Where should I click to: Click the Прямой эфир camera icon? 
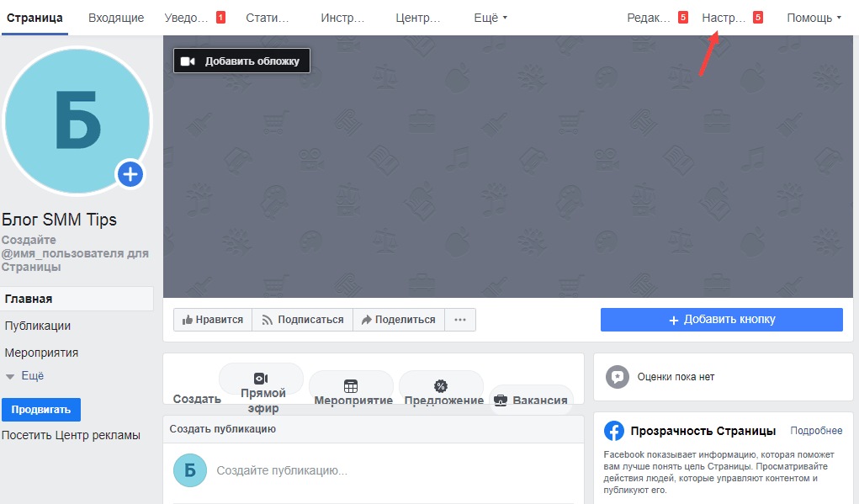(x=261, y=379)
